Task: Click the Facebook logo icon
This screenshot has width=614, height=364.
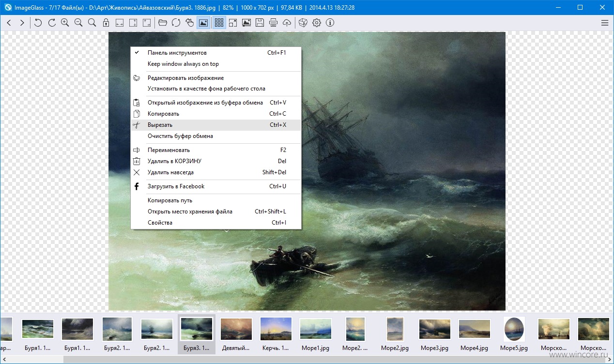Action: click(x=137, y=186)
